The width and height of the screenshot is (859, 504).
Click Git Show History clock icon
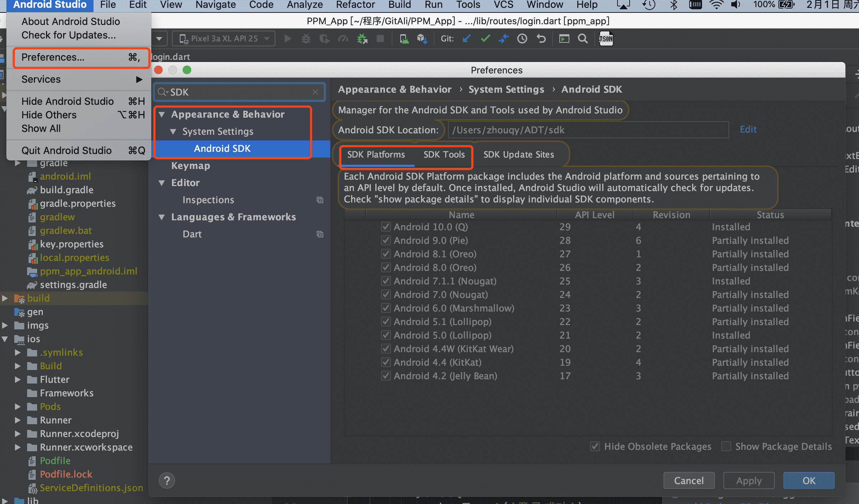[522, 38]
